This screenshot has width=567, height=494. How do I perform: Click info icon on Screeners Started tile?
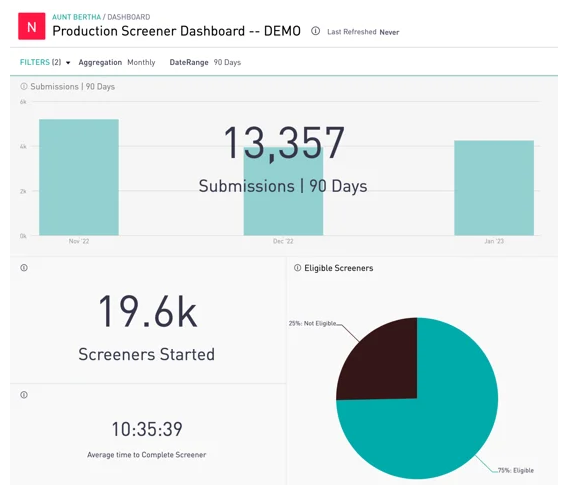(24, 268)
